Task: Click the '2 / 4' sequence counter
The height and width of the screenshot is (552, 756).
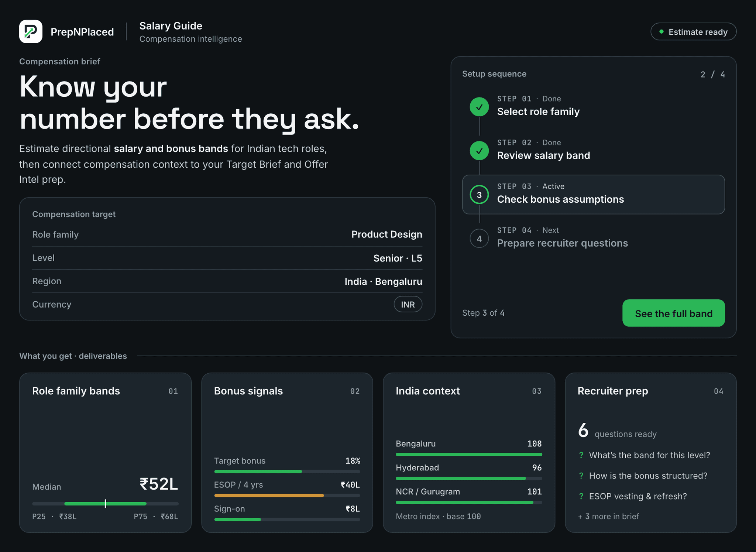Action: coord(713,75)
